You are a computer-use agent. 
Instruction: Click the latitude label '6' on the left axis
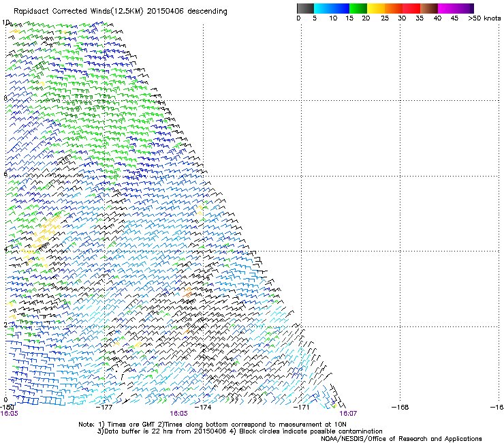pos(5,174)
